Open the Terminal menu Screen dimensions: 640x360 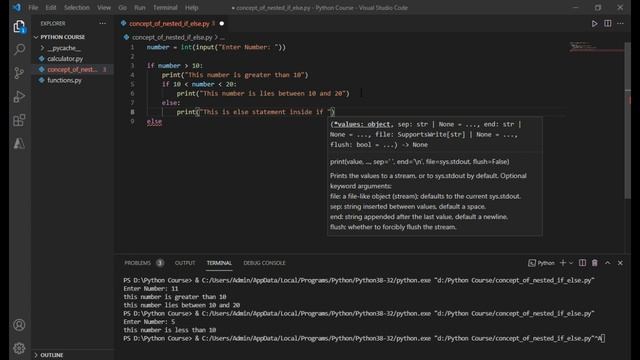(165, 7)
